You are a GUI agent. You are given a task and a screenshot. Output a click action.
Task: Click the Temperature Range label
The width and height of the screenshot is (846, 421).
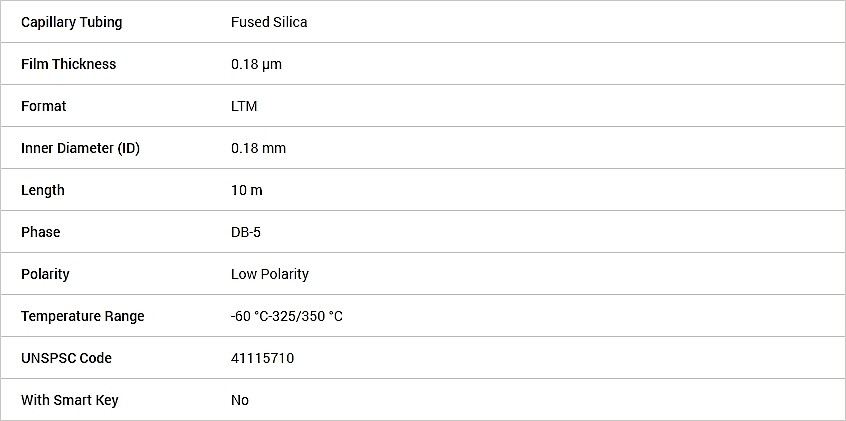pos(83,316)
